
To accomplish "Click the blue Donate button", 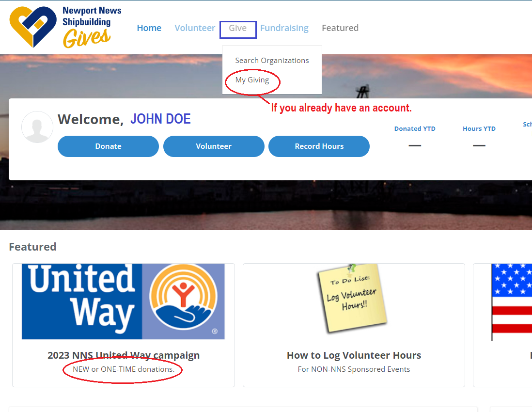I will pyautogui.click(x=108, y=146).
